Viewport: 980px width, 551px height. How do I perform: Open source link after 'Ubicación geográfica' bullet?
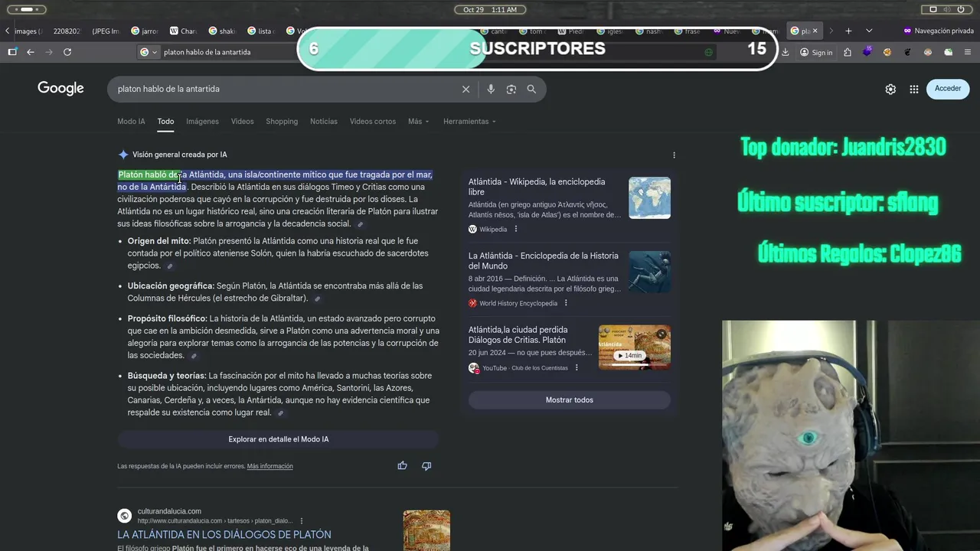point(317,298)
